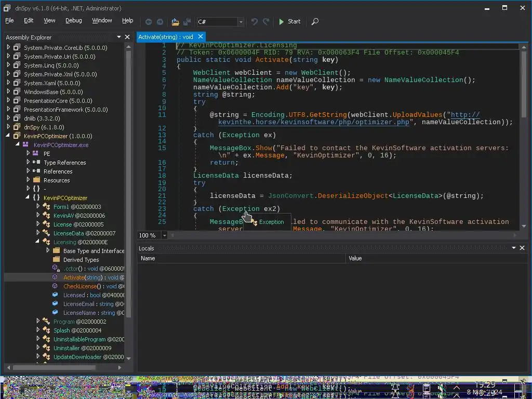Screen dimensions: 532x399
Task: Select the CheckLicense method icon in tree
Action: pos(56,286)
